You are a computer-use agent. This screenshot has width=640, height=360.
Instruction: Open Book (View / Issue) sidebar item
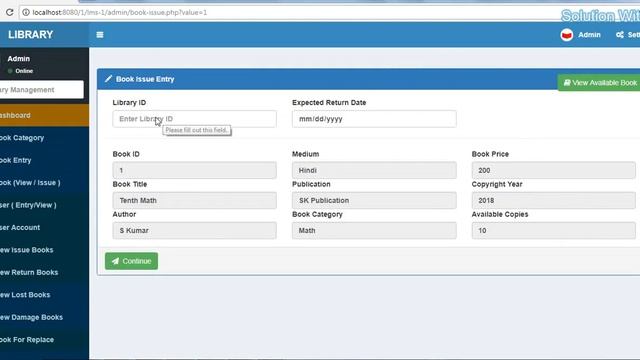click(44, 182)
